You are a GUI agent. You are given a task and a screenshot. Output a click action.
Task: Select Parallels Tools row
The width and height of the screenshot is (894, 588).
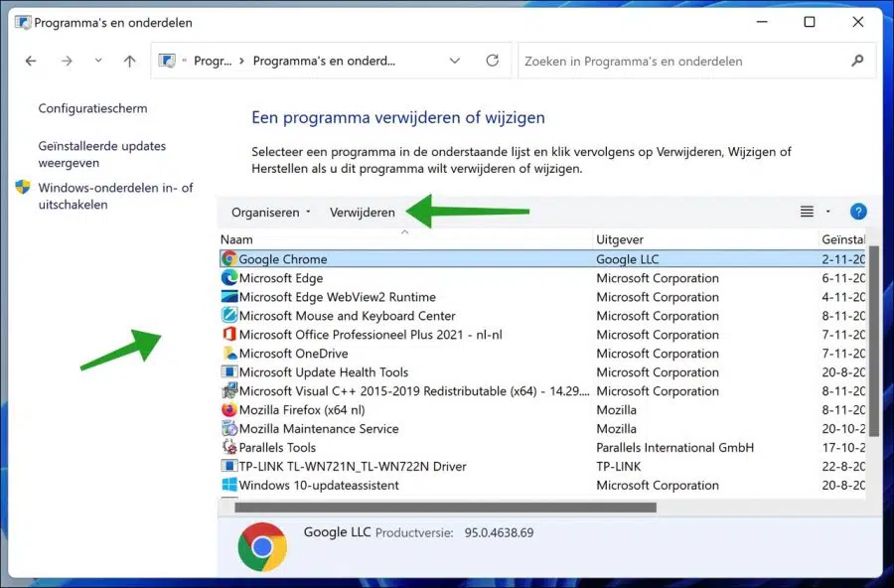pos(277,447)
